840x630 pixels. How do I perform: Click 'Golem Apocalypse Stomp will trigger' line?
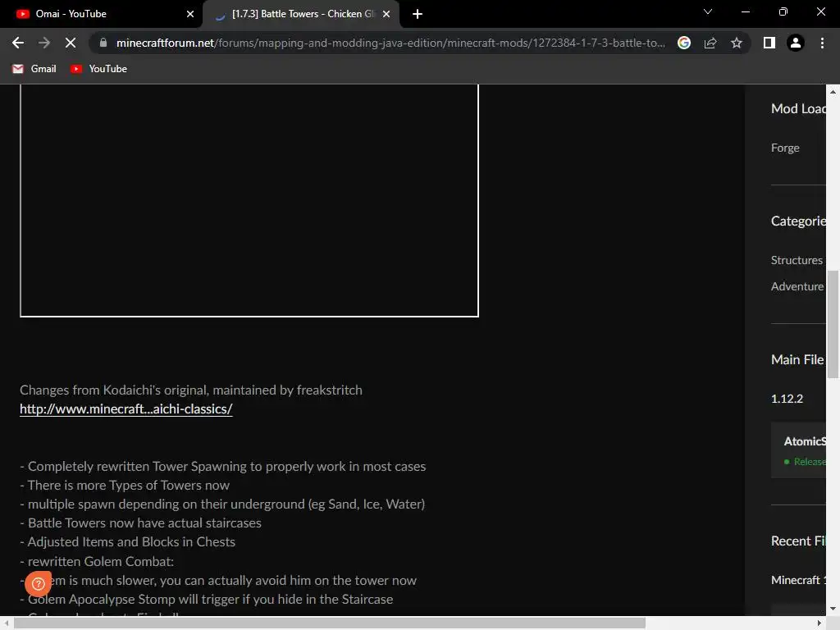click(207, 600)
